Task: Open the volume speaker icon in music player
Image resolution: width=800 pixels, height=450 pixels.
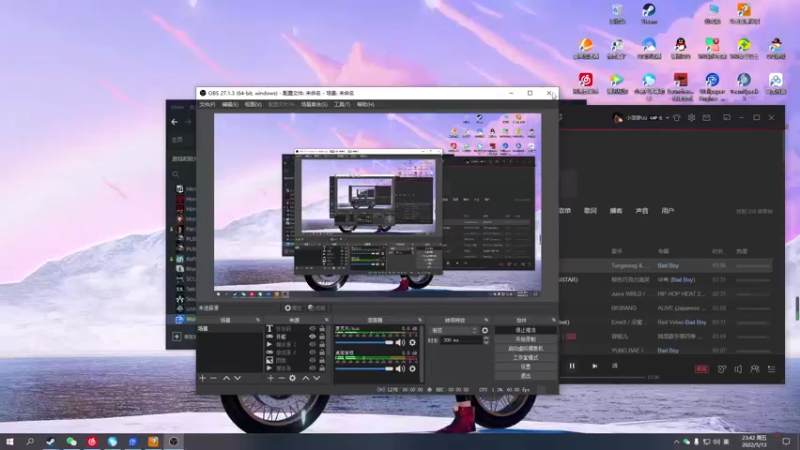Action: pyautogui.click(x=738, y=369)
